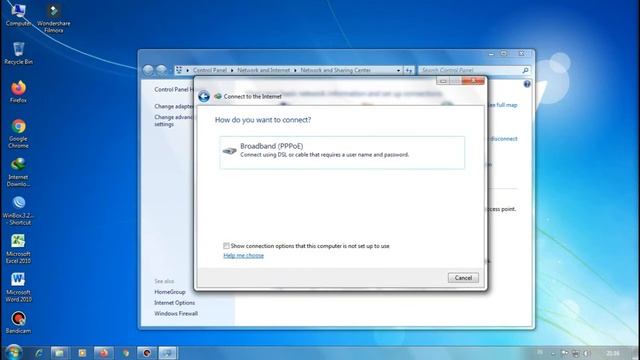The image size is (640, 360).
Task: Open Windows Explorer folder on taskbar
Action: [60, 353]
